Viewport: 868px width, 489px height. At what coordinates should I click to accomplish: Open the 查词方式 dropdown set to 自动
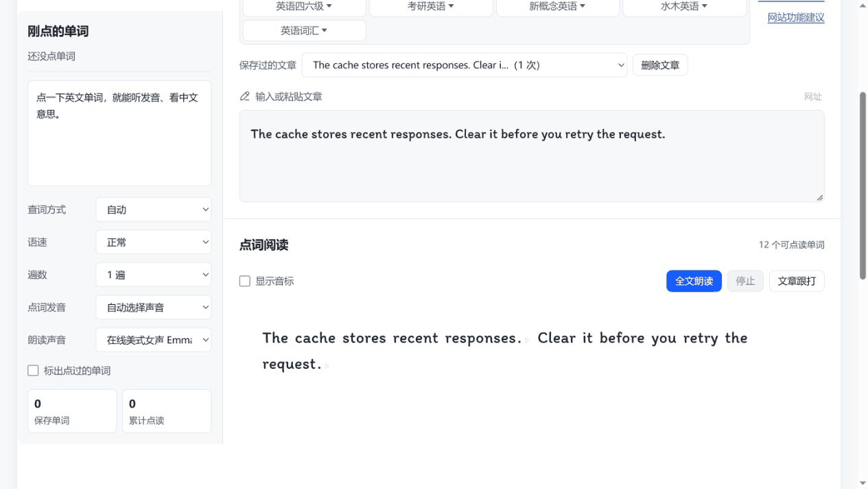154,210
